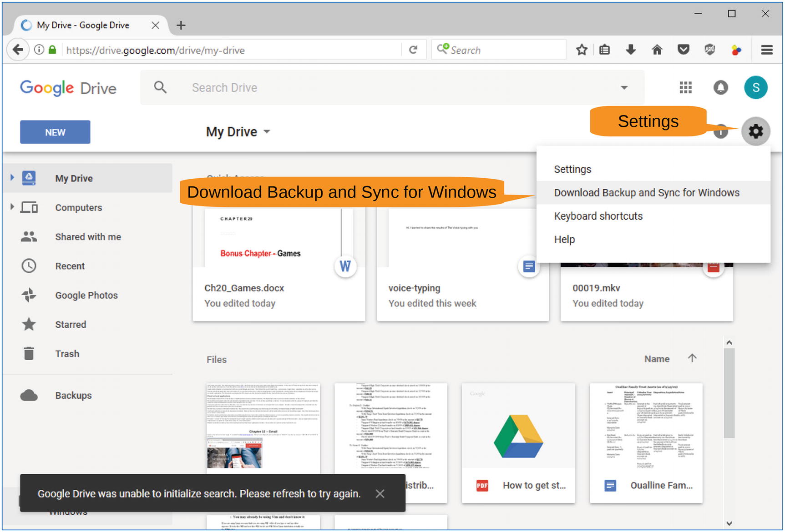Image resolution: width=785 pixels, height=532 pixels.
Task: Open the voice-typing document card
Action: pos(462,264)
